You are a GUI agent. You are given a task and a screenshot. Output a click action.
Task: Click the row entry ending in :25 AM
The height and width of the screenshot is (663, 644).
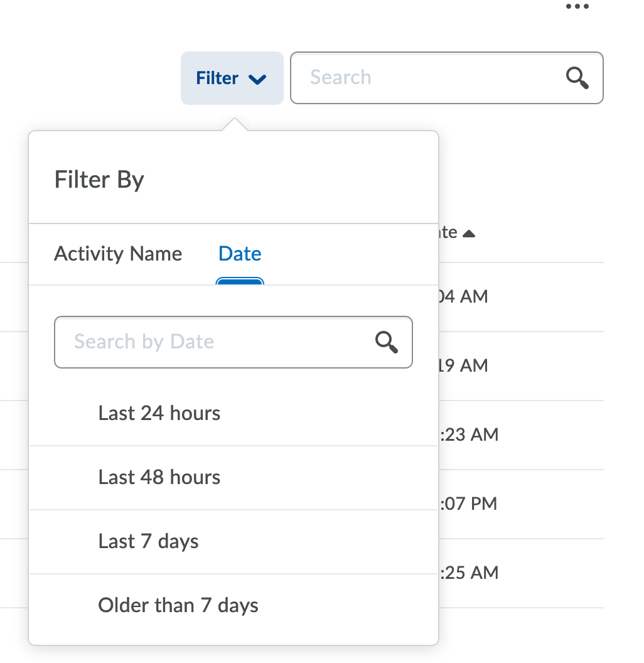pos(469,573)
